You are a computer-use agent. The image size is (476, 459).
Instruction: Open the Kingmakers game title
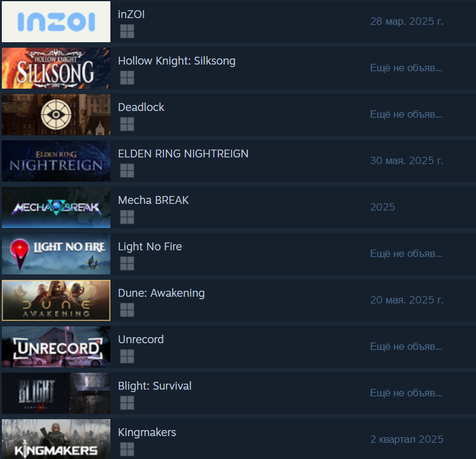tap(147, 432)
